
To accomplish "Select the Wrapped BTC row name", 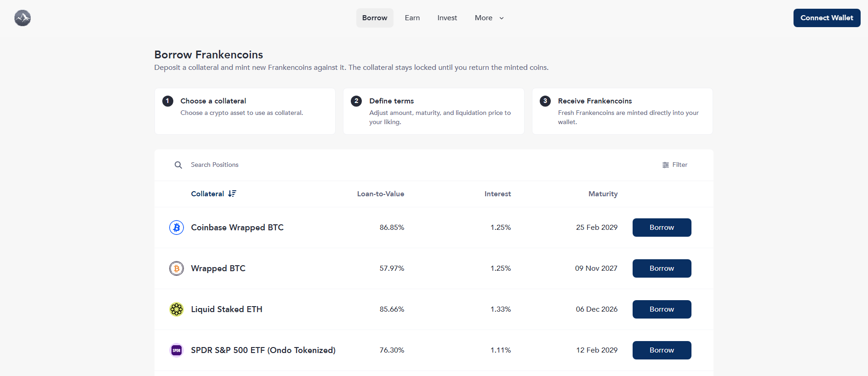I will pyautogui.click(x=218, y=268).
